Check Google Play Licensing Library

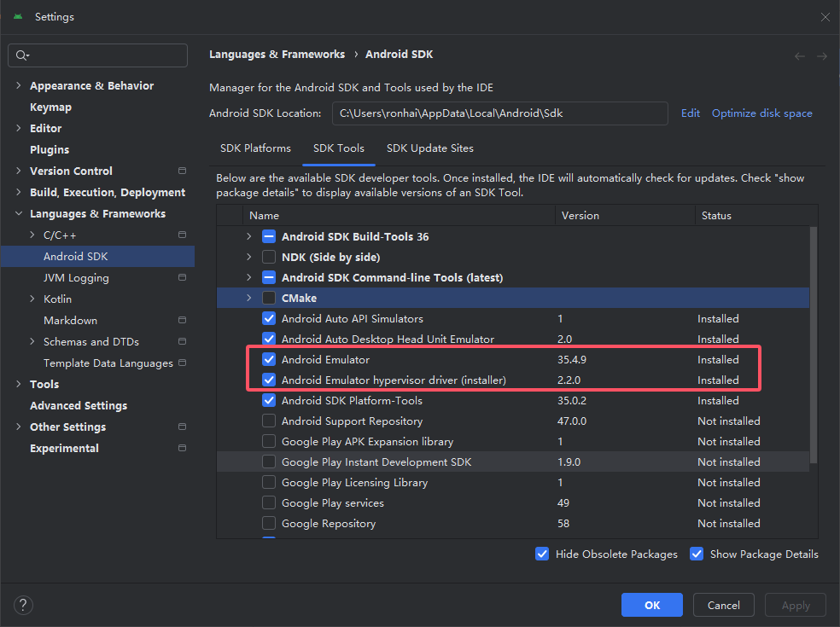[269, 483]
